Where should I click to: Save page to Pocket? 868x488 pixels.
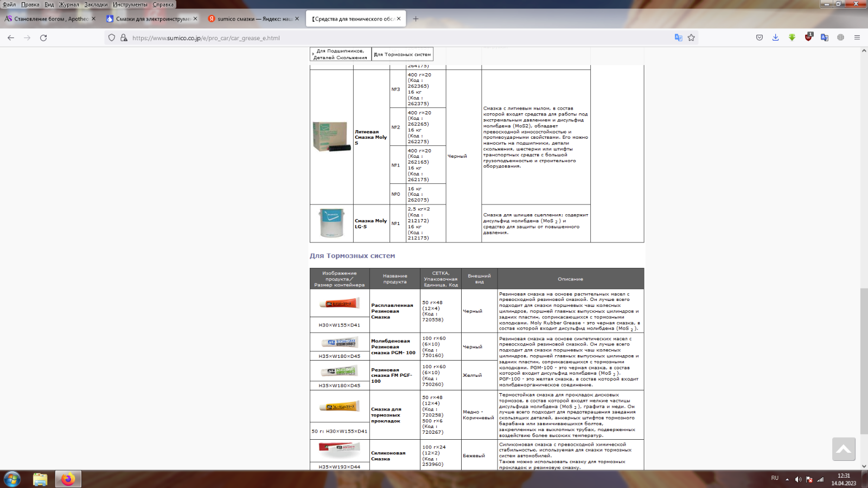click(759, 38)
